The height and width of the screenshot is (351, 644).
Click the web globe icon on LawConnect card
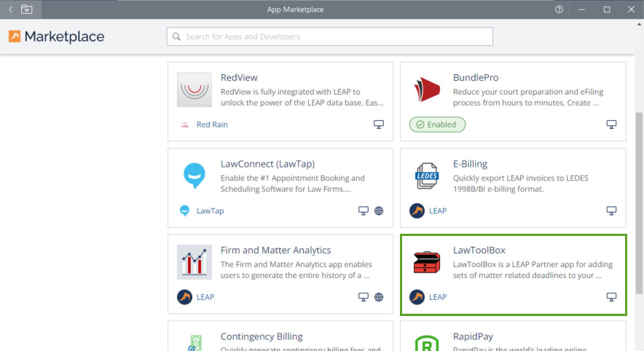click(x=379, y=211)
